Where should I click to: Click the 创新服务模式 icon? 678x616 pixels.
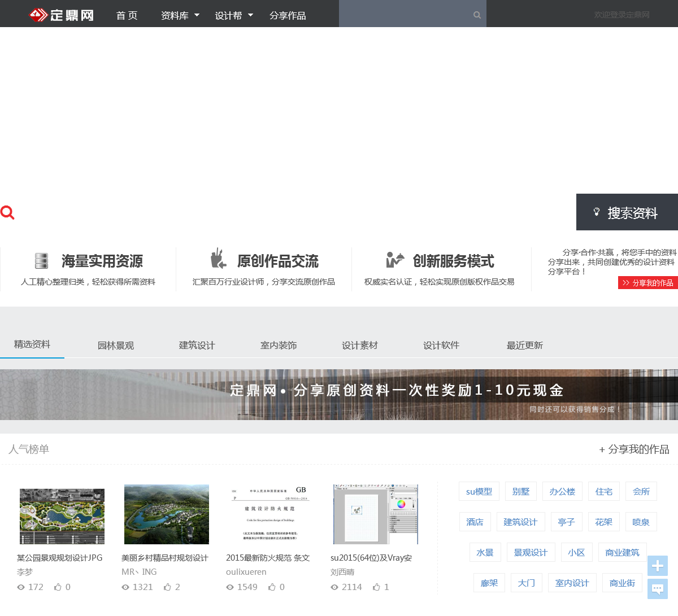(395, 260)
